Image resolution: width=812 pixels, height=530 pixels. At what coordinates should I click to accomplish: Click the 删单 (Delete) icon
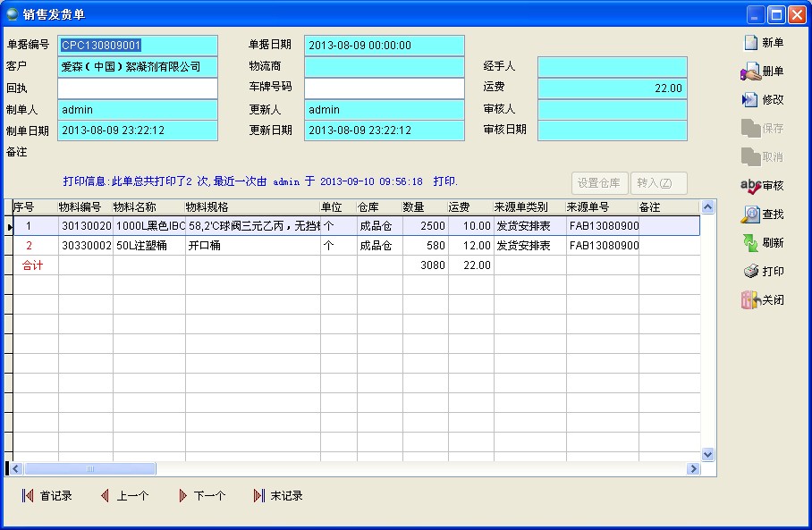tap(750, 72)
